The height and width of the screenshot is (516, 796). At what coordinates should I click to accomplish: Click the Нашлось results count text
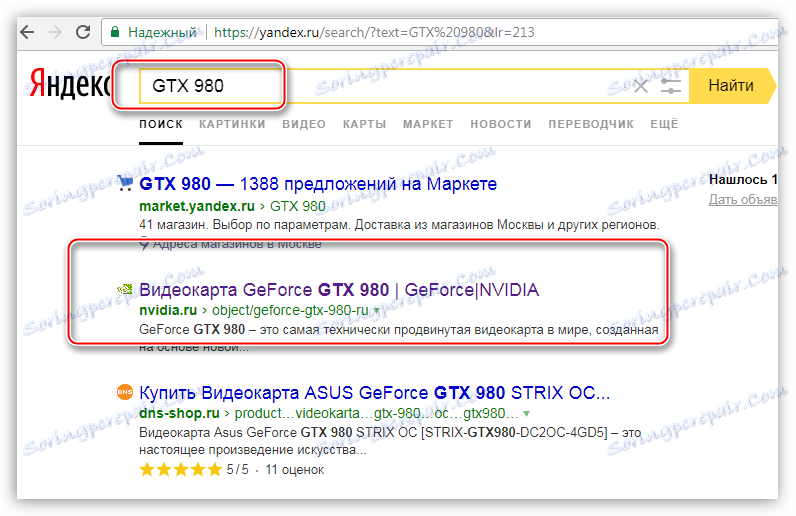click(x=743, y=180)
